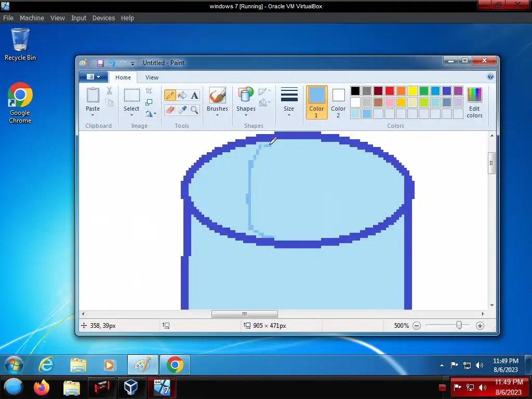Click guest volume speaker tray icon
The height and width of the screenshot is (399, 532).
click(480, 365)
